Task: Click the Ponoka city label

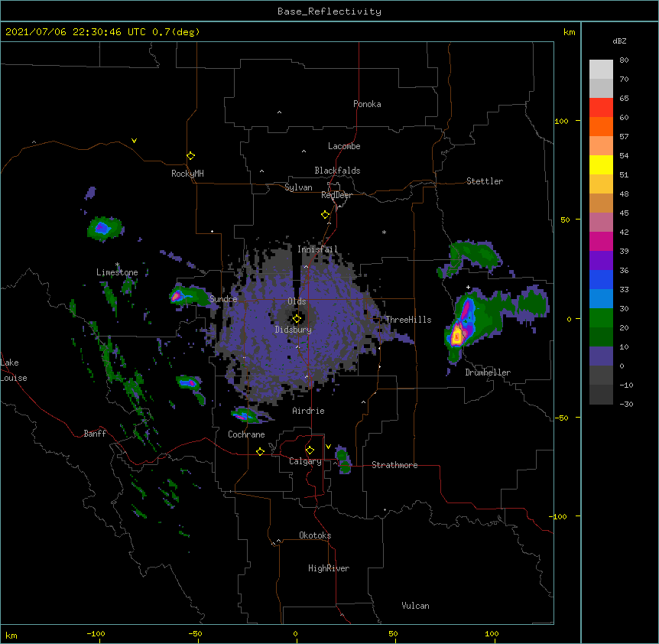Action: click(x=367, y=104)
